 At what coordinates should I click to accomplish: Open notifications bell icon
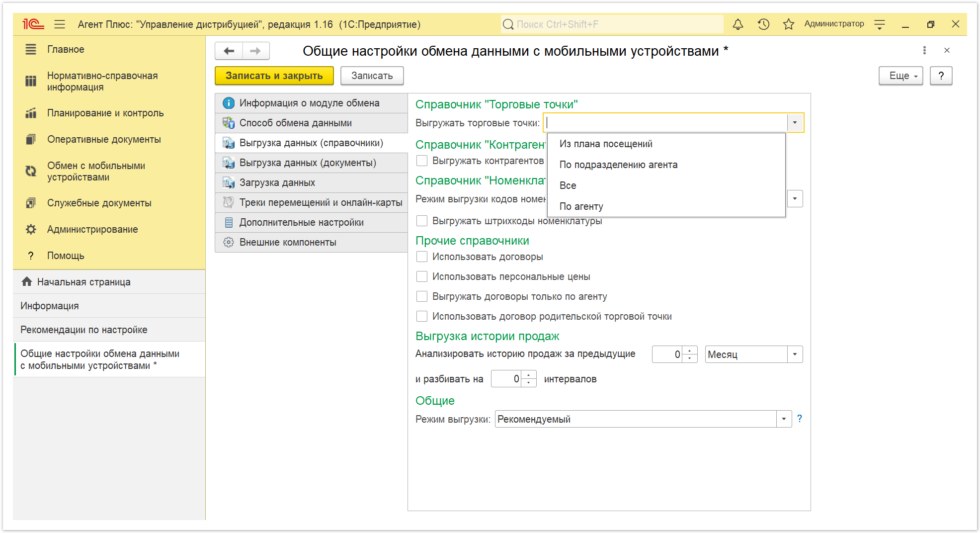point(738,24)
